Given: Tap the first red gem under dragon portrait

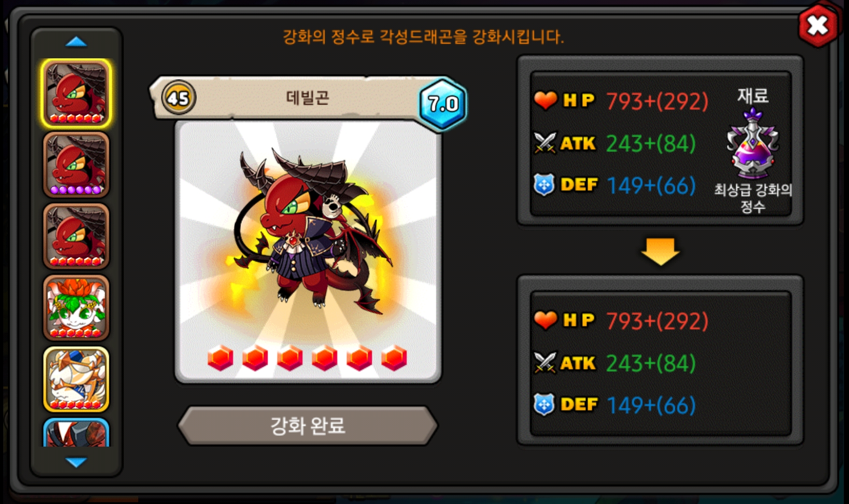Looking at the screenshot, I should tap(220, 358).
